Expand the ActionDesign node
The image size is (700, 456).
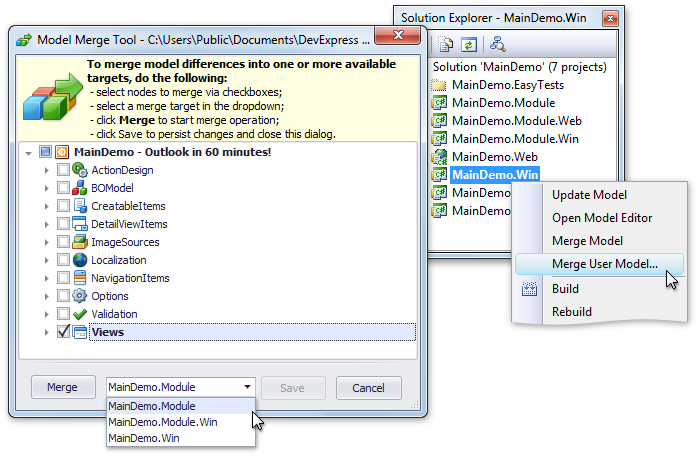pyautogui.click(x=46, y=170)
